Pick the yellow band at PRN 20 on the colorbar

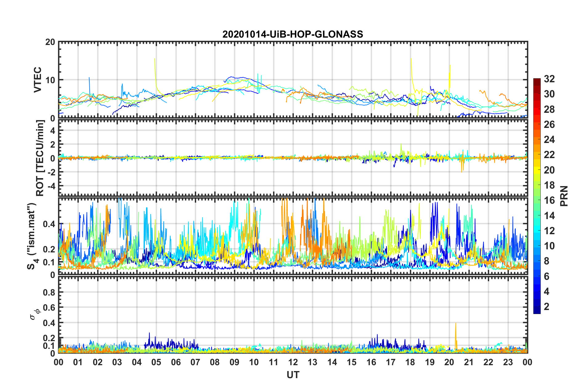(x=537, y=170)
